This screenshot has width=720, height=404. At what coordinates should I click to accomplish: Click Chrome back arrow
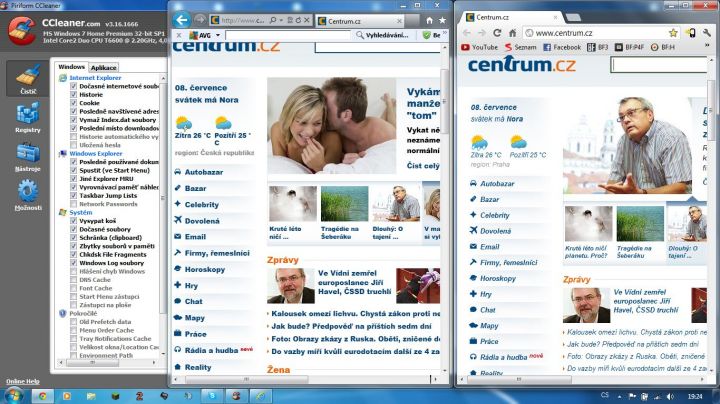click(x=467, y=33)
